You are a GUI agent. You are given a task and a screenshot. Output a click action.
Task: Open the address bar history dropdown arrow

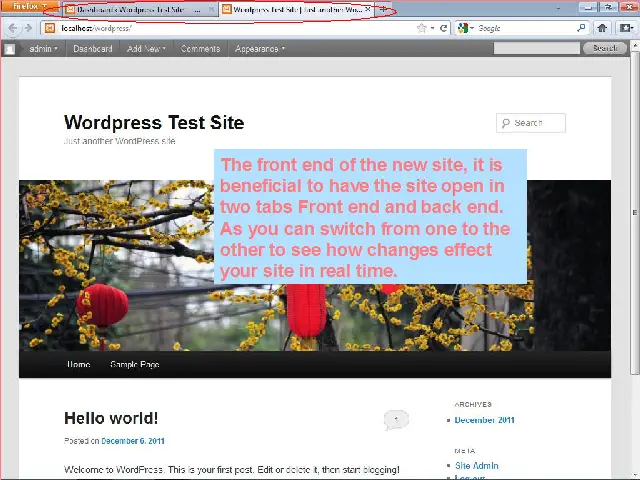tap(432, 28)
